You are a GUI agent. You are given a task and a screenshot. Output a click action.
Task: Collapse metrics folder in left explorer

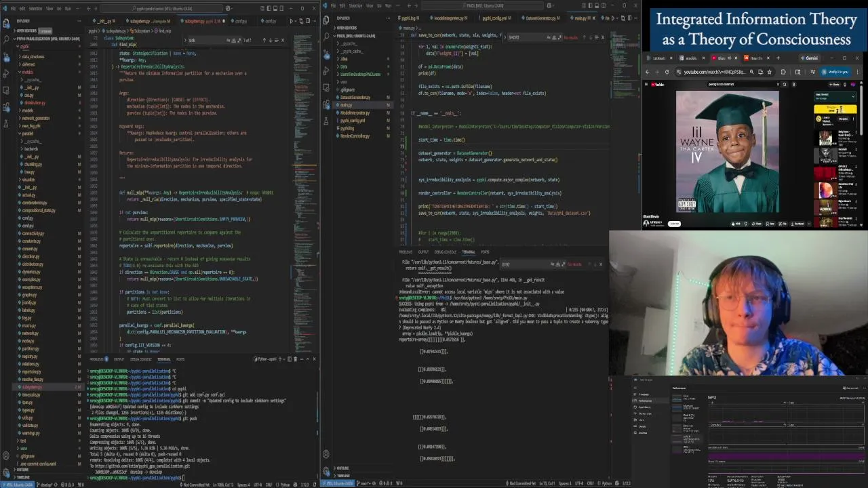click(28, 72)
